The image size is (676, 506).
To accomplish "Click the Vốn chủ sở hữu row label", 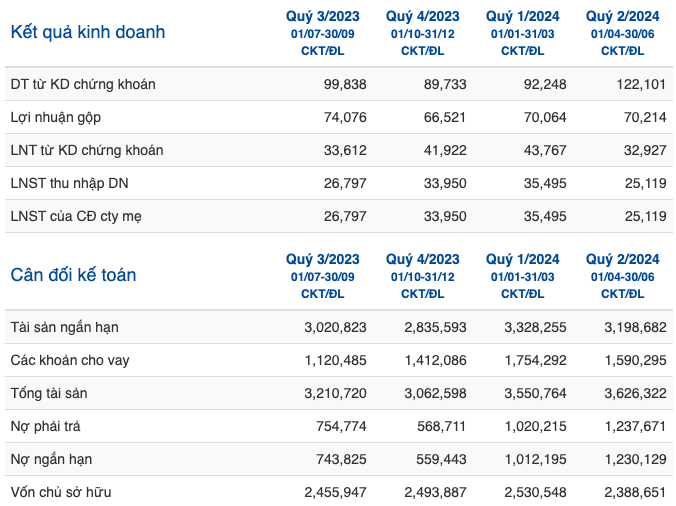I will tap(61, 492).
